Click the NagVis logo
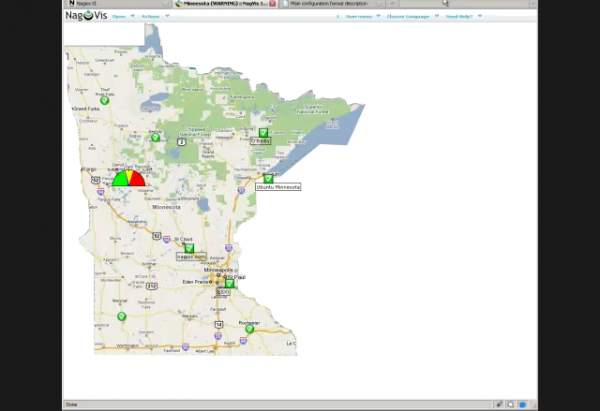The height and width of the screenshot is (411, 600). tap(86, 16)
